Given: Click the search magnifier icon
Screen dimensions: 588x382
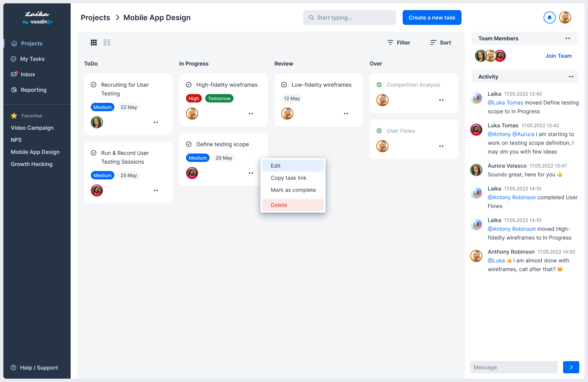Looking at the screenshot, I should 311,17.
